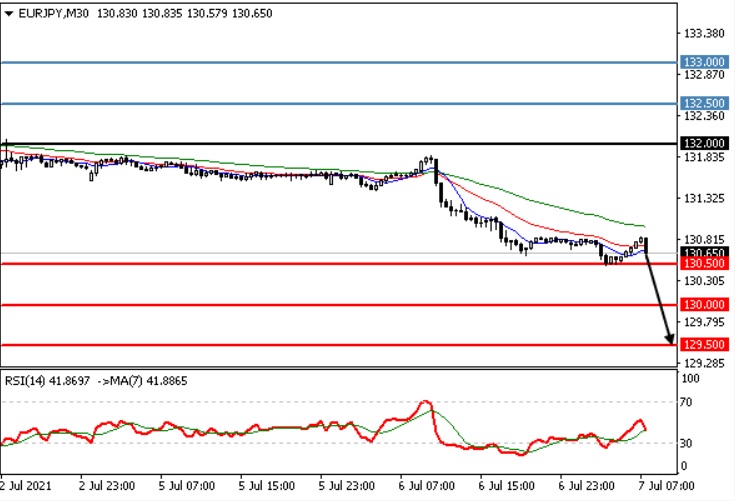Select the RSI red line peak near 70
The width and height of the screenshot is (735, 501).
(x=426, y=403)
